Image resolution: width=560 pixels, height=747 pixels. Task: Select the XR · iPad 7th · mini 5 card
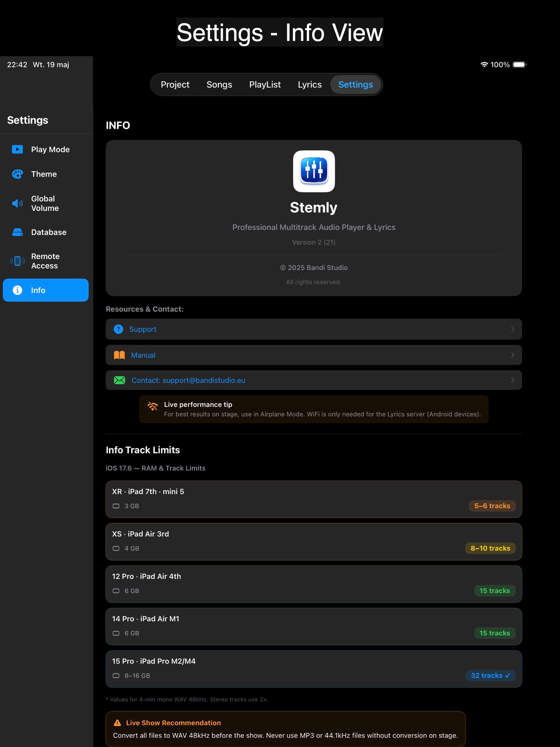point(314,500)
